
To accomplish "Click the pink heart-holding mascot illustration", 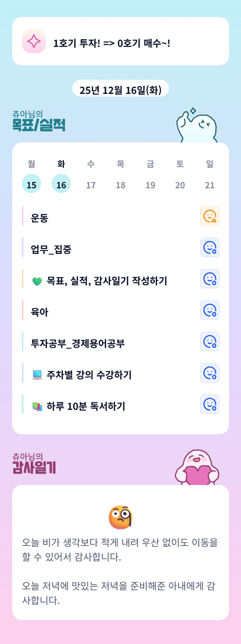I will (x=197, y=468).
